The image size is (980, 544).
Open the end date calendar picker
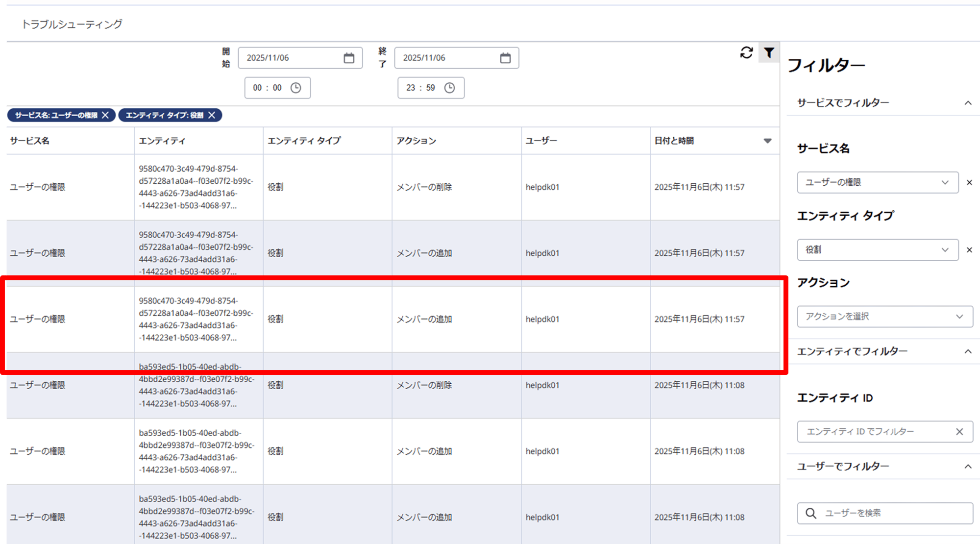505,58
